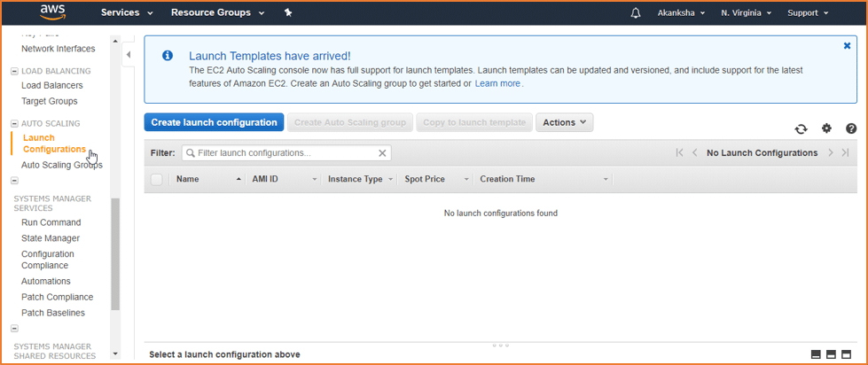Open Target Groups in the sidebar

click(x=50, y=102)
